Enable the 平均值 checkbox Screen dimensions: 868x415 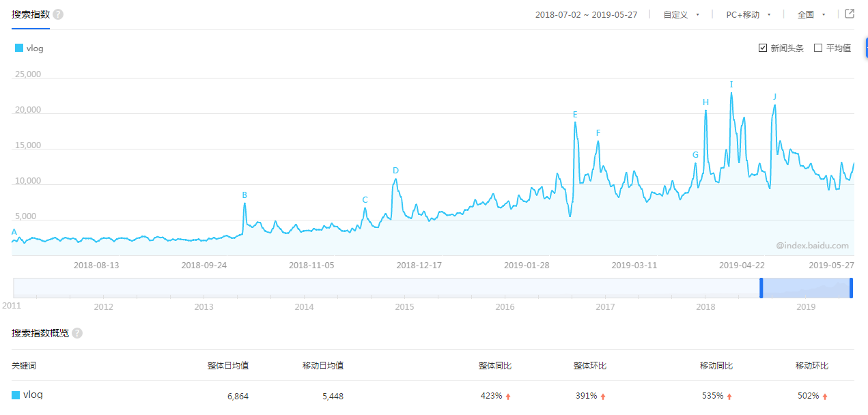click(x=818, y=48)
